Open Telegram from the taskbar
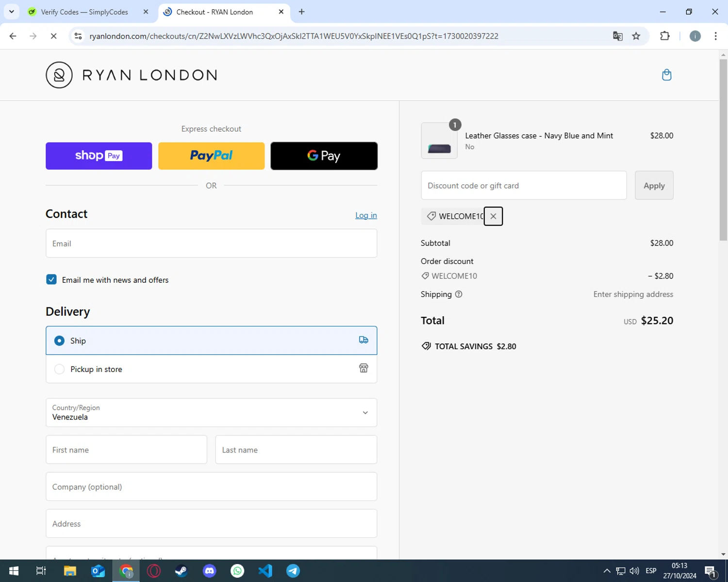This screenshot has width=728, height=582. coord(293,571)
